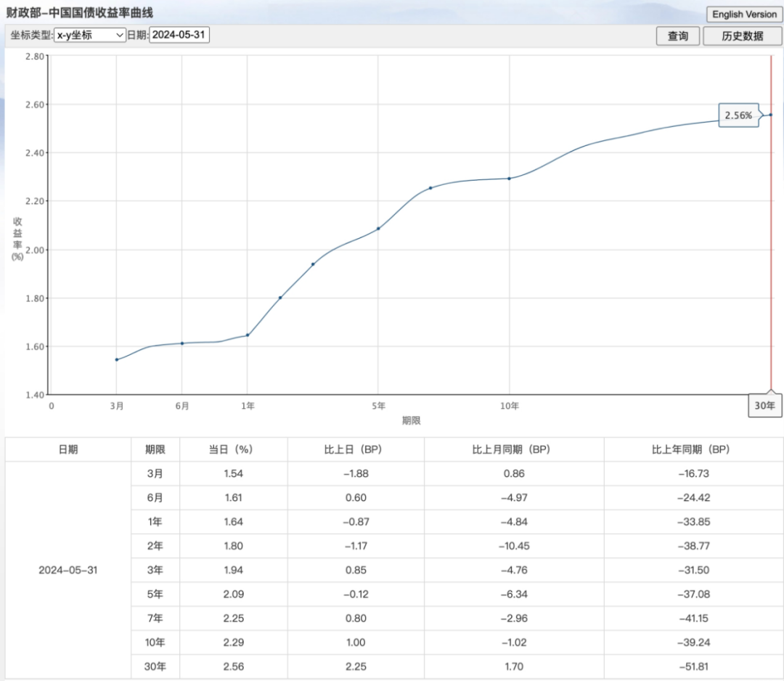Select the 3月 row term cell
This screenshot has height=681, width=784.
click(x=155, y=473)
